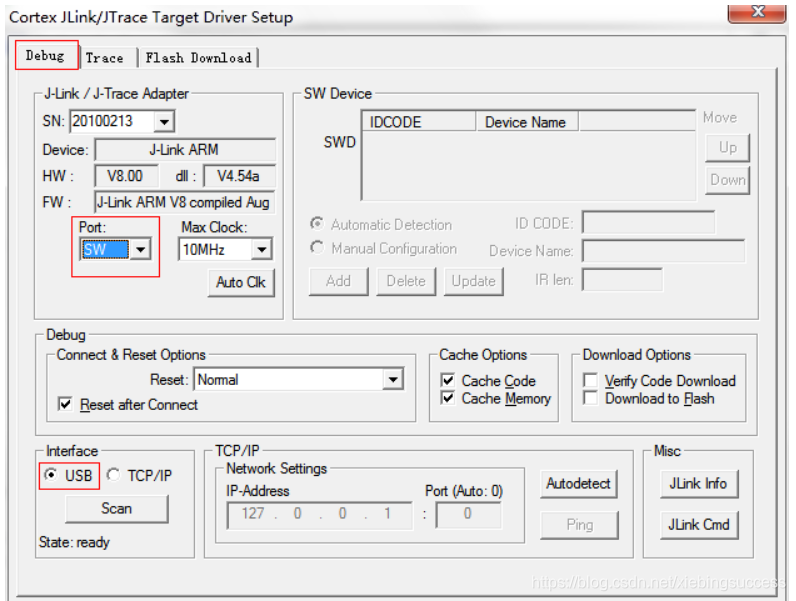Click the dll V4.54a value
The width and height of the screenshot is (796, 601).
coord(239,176)
